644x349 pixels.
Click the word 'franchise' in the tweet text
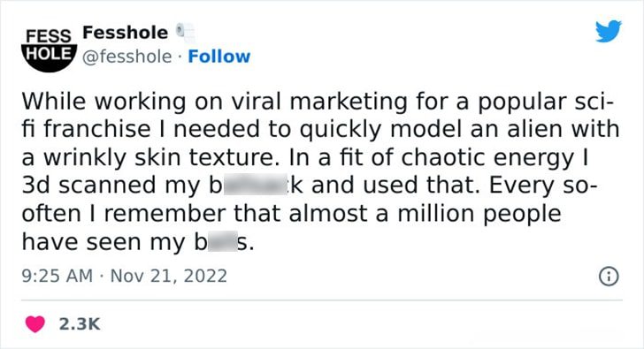click(x=97, y=129)
